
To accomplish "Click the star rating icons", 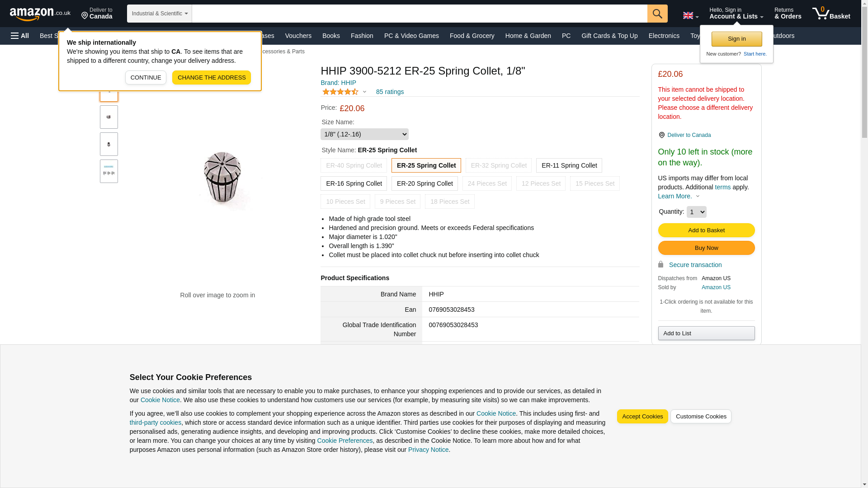I will (340, 92).
